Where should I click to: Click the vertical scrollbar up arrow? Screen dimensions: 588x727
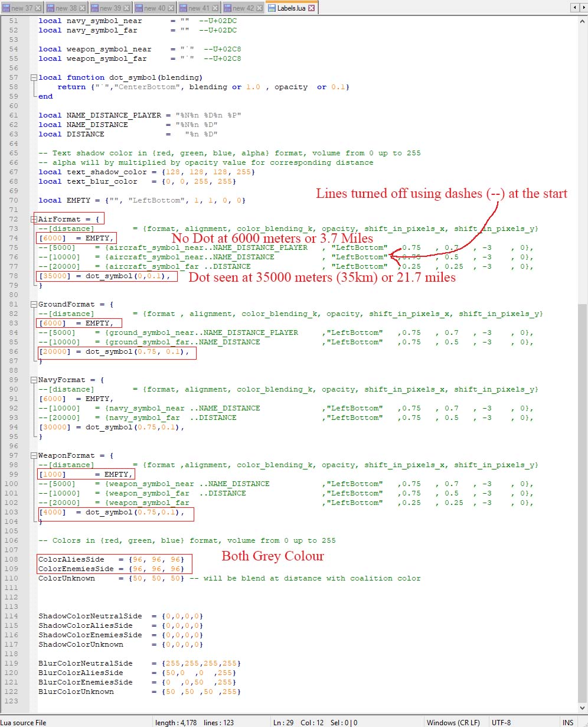pyautogui.click(x=583, y=21)
